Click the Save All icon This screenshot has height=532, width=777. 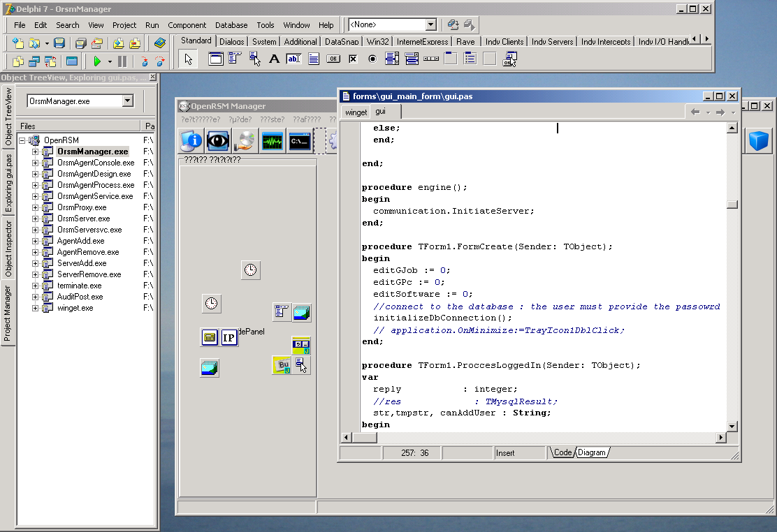click(80, 43)
